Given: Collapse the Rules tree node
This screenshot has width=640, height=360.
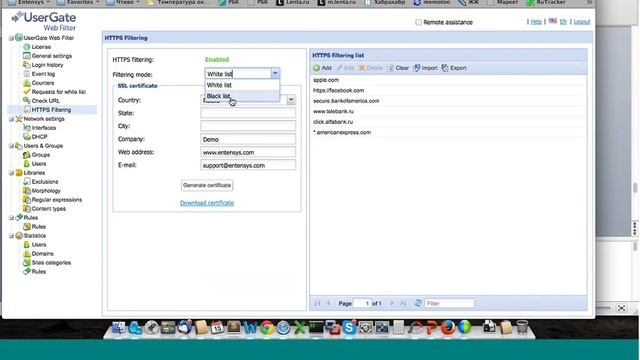Looking at the screenshot, I should pyautogui.click(x=11, y=218).
